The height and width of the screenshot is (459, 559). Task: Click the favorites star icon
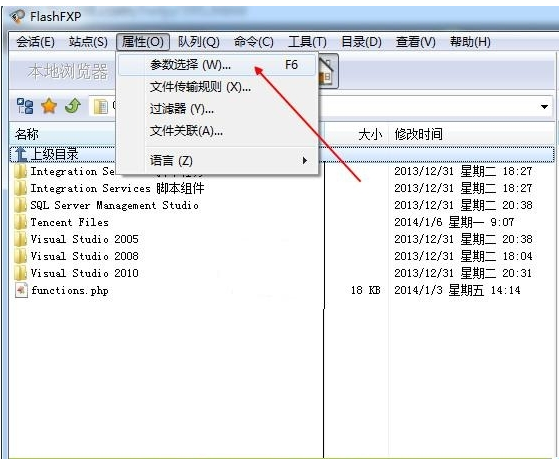pyautogui.click(x=49, y=106)
